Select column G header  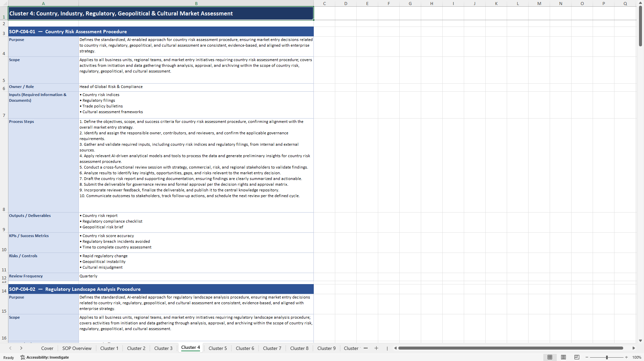(x=410, y=3)
